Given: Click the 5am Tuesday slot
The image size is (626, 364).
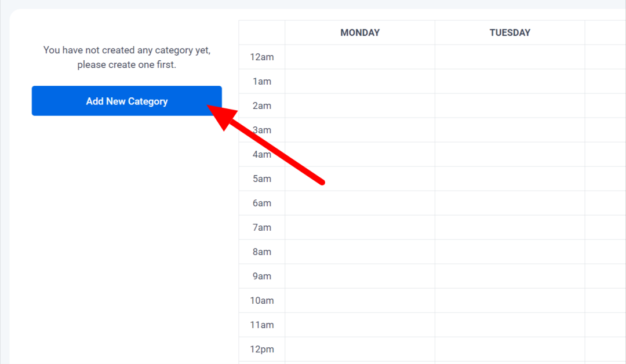Looking at the screenshot, I should (509, 179).
